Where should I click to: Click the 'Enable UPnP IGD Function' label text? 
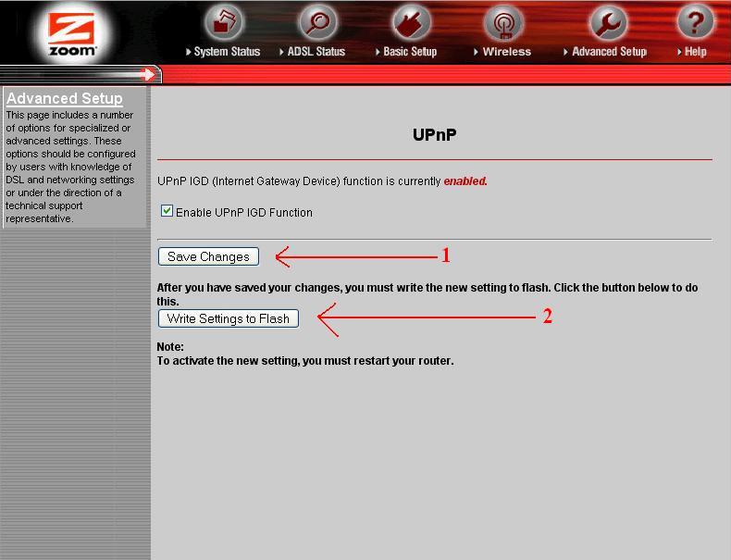coord(244,213)
